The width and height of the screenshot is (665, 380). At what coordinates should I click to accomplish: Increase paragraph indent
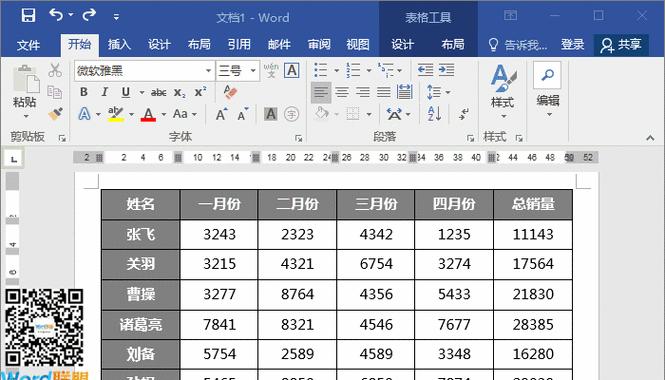pos(446,70)
